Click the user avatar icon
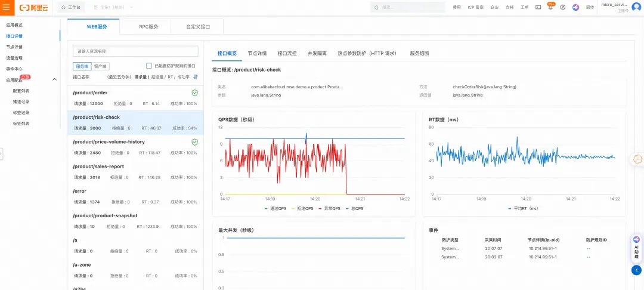 point(637,7)
